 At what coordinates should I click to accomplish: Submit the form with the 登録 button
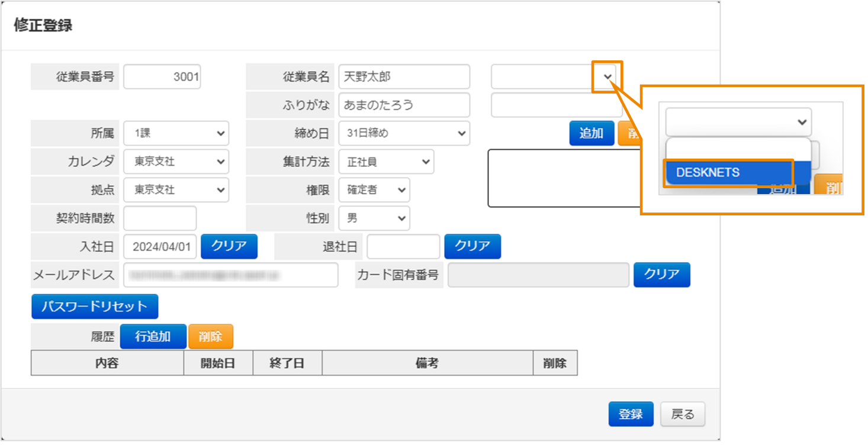click(x=631, y=414)
